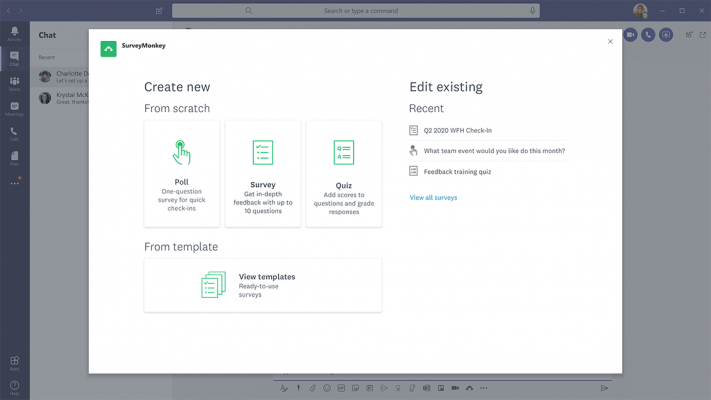Close the SurveyMonkey dialog
Screen dimensions: 711x400
tap(610, 41)
